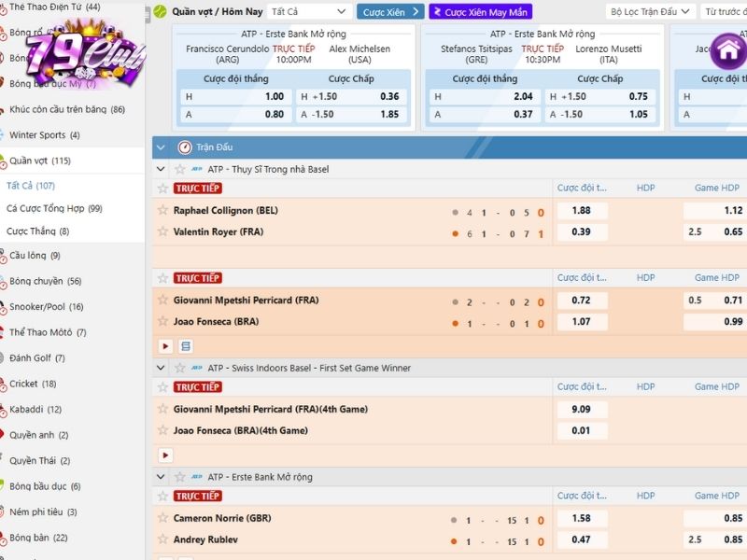
Task: Open live stream for Perricard vs Fonseca match
Action: 165,346
